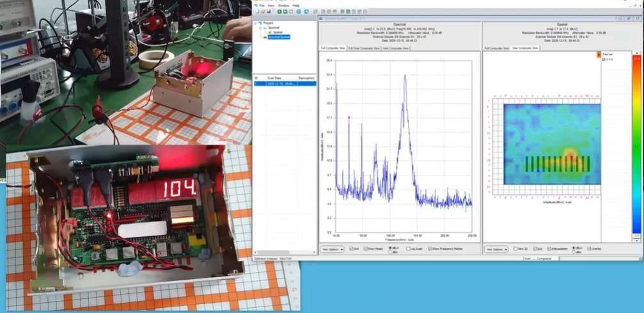Open View Options dropdown under spatial map
Screen dimensions: 644x313
pos(496,249)
